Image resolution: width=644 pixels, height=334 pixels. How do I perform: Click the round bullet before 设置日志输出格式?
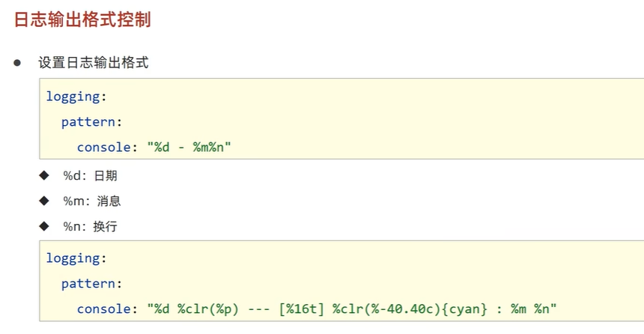(x=17, y=63)
